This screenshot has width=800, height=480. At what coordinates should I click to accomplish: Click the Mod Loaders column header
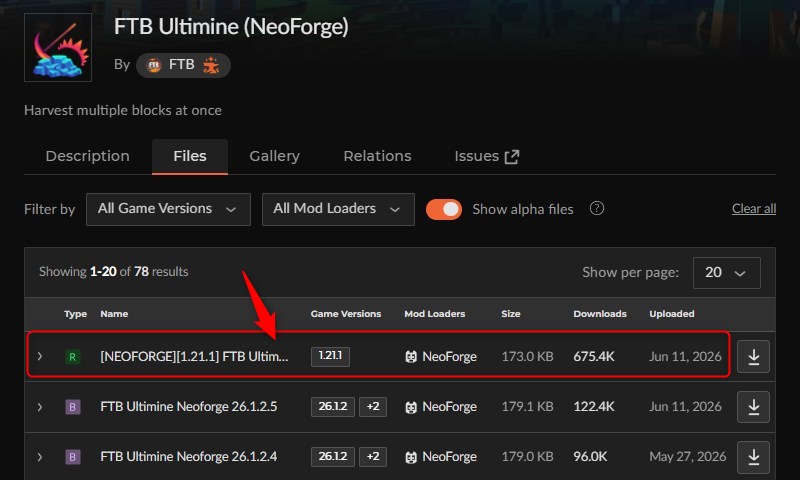coord(435,314)
